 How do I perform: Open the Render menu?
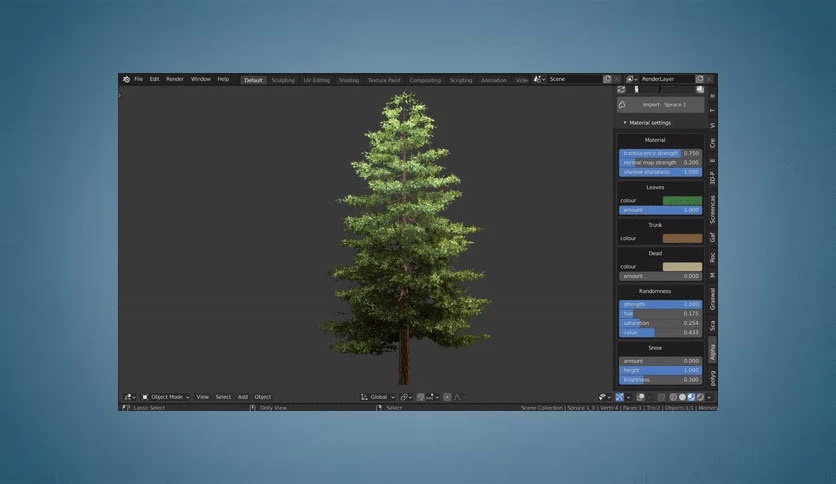pos(175,79)
